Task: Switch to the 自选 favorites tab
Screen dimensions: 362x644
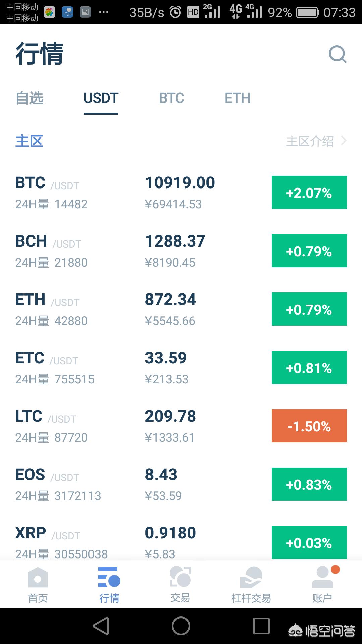Action: pos(30,98)
